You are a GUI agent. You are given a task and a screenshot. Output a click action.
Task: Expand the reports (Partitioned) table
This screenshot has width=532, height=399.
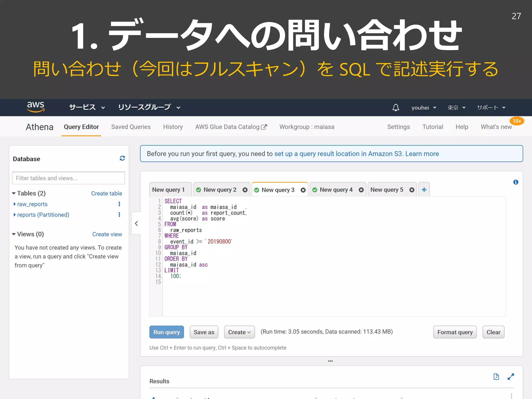(x=15, y=215)
